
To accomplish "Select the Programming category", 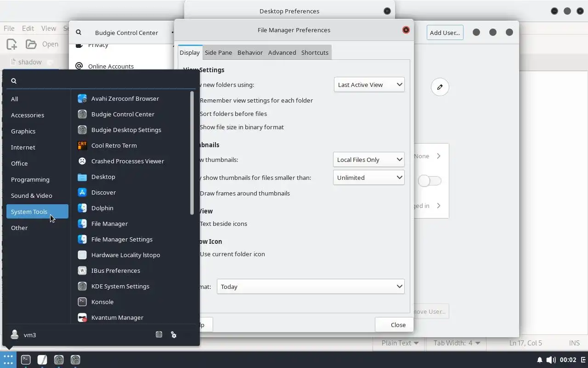I will point(37,179).
